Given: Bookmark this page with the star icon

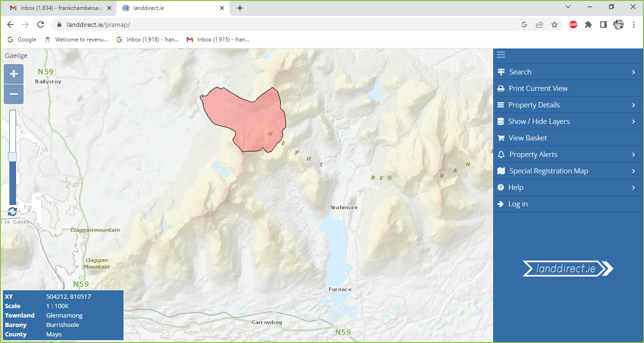Looking at the screenshot, I should coord(554,24).
